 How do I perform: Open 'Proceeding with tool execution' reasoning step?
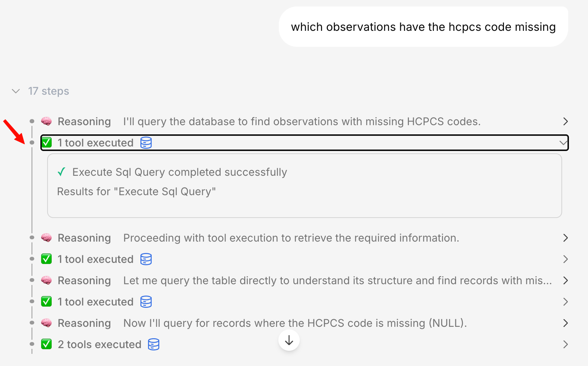[x=566, y=238]
